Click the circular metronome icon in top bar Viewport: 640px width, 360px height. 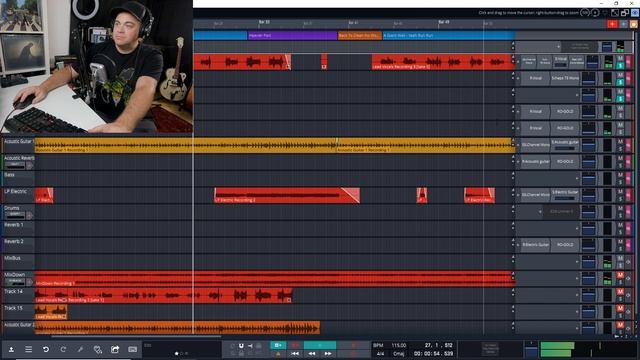coord(595,13)
